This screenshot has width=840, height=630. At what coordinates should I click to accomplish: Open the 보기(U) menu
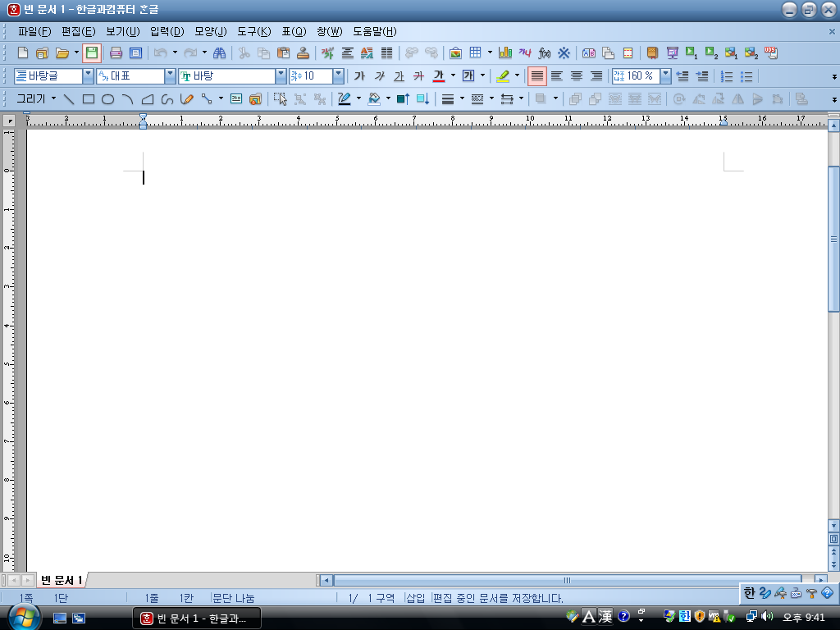123,32
